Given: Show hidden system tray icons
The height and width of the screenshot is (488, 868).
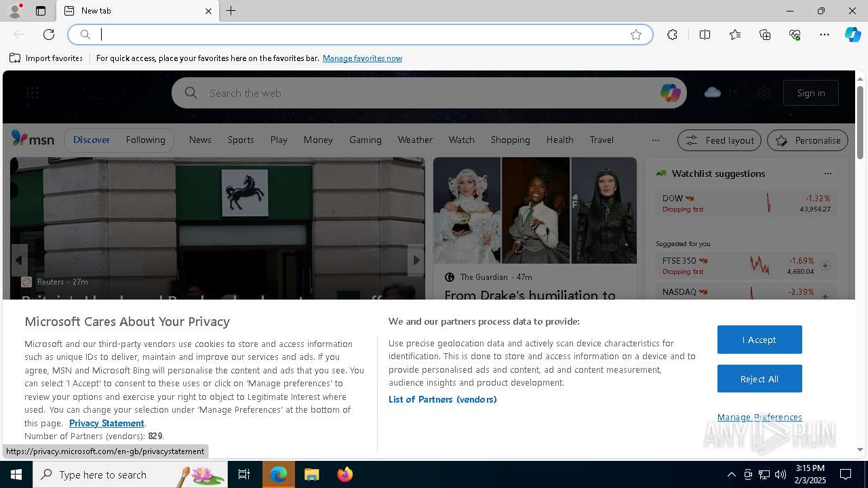Looking at the screenshot, I should coord(731,474).
